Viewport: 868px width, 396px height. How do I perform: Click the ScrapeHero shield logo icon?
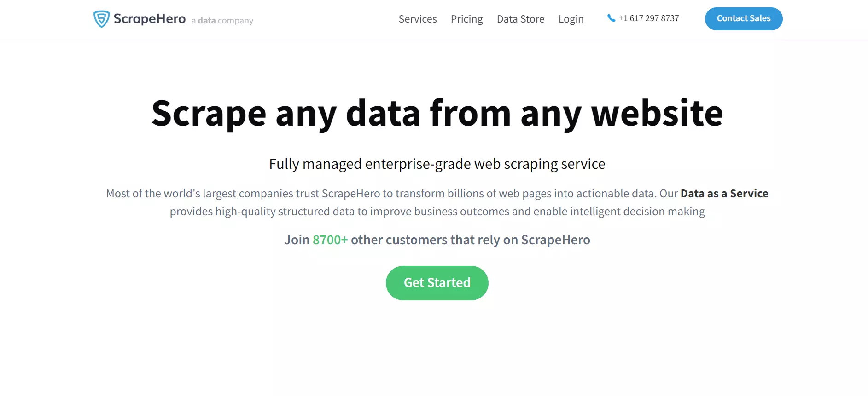[x=101, y=18]
